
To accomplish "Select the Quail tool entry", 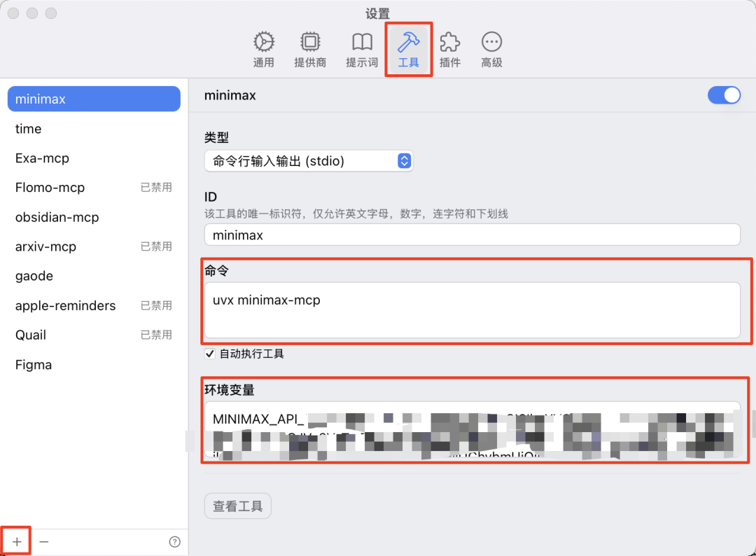I will tap(94, 335).
